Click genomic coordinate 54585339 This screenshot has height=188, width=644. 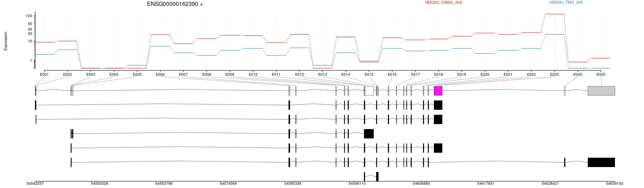pos(293,184)
